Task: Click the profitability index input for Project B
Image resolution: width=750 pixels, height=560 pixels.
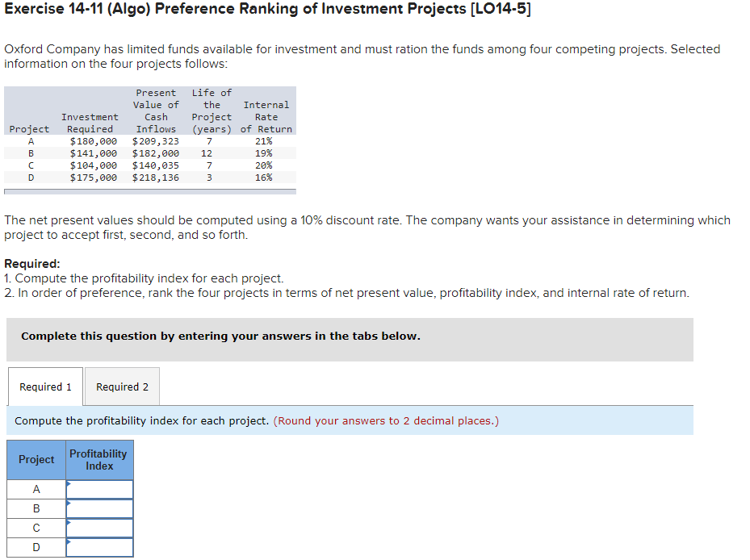Action: 101,508
